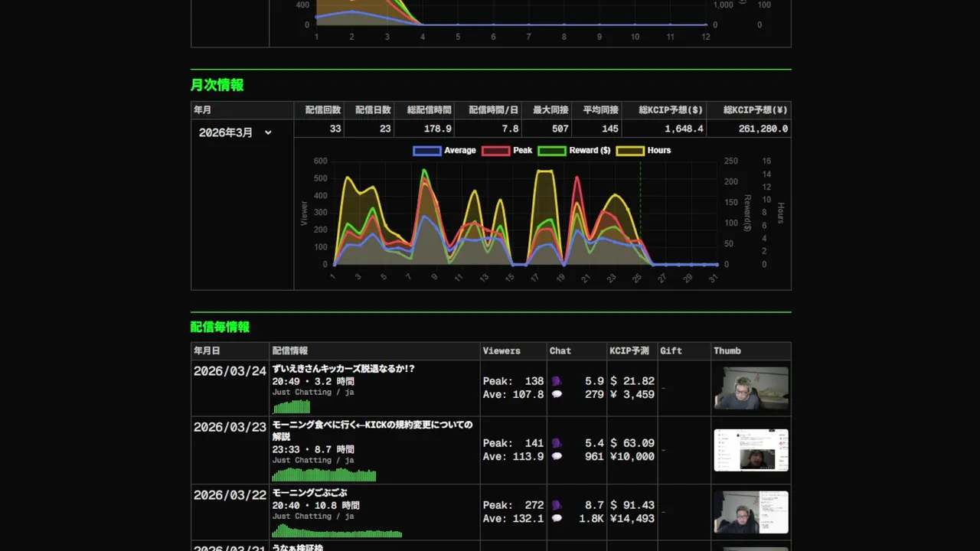Click the KCIP予測 column header
980x551 pixels.
(629, 350)
